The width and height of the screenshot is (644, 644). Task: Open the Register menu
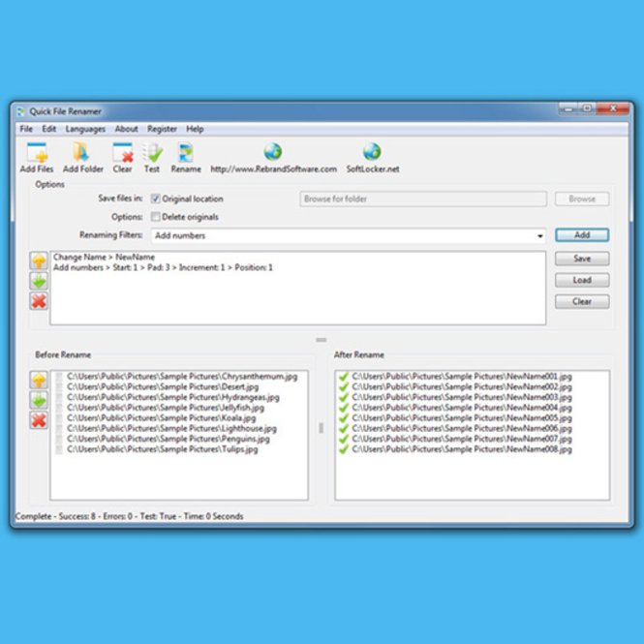pyautogui.click(x=162, y=129)
